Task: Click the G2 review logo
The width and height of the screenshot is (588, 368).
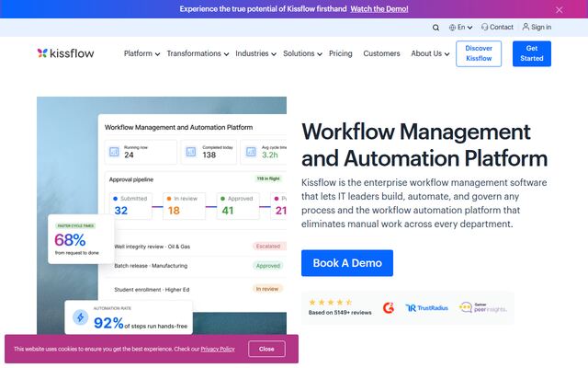Action: click(388, 308)
